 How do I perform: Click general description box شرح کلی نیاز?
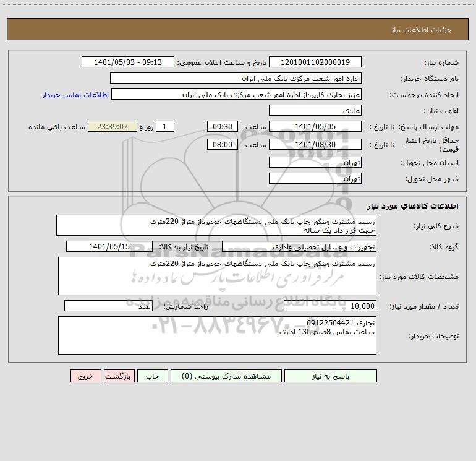[216, 225]
